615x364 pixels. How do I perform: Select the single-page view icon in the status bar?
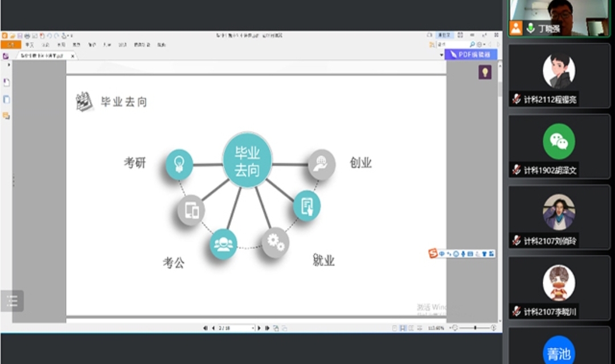click(395, 327)
